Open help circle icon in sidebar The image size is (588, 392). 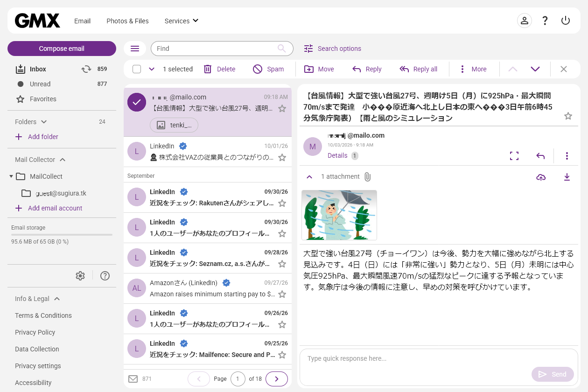click(105, 276)
